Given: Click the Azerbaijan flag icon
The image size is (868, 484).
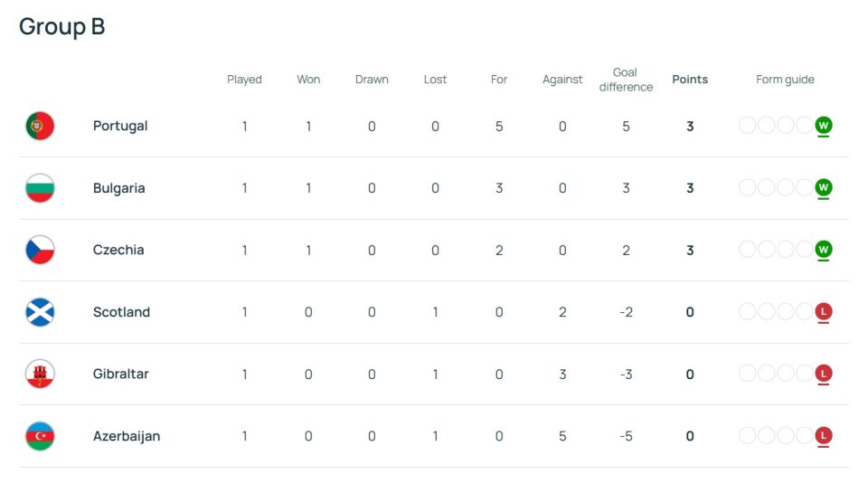Looking at the screenshot, I should point(40,436).
